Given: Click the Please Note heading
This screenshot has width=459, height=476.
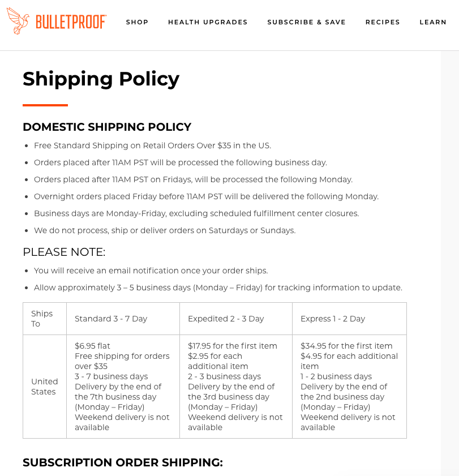Looking at the screenshot, I should 64,252.
